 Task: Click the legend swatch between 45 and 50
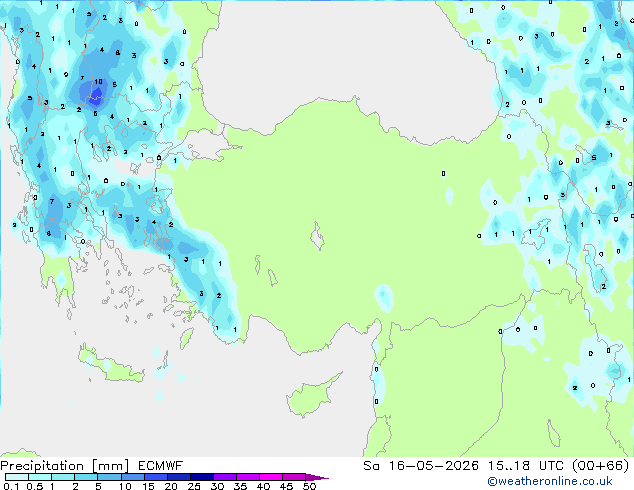[x=294, y=477]
